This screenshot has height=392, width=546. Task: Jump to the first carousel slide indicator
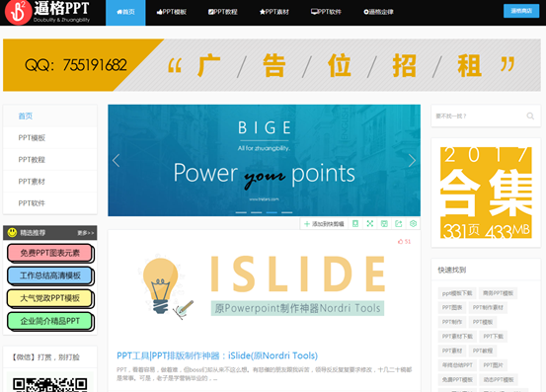pyautogui.click(x=241, y=212)
